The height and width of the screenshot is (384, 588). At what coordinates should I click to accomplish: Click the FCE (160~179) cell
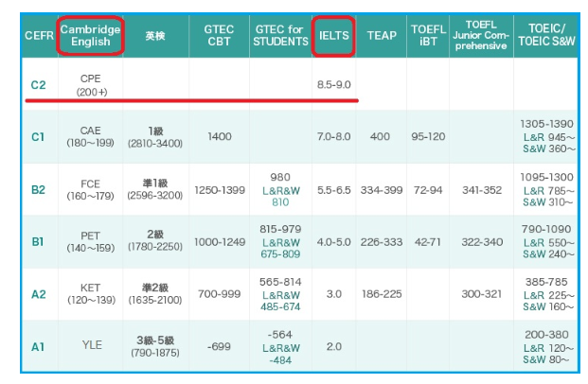pos(90,190)
